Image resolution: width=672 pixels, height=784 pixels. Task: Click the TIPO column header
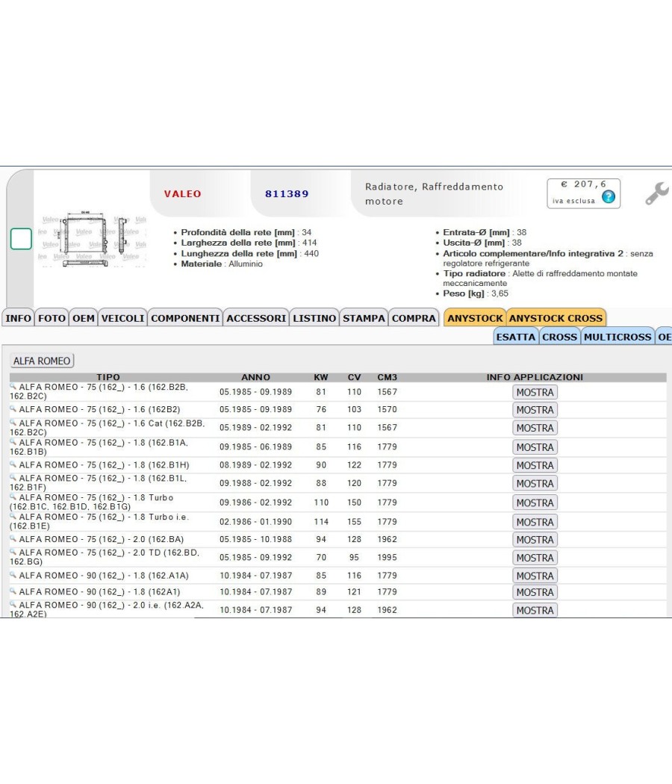[x=108, y=377]
